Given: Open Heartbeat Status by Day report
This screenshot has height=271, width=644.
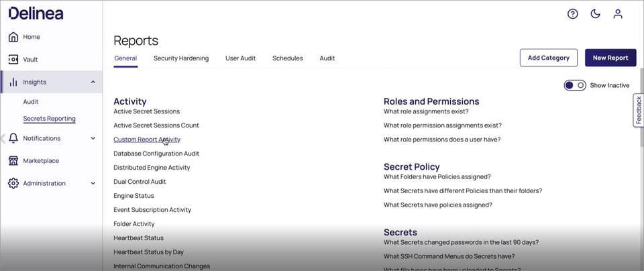Looking at the screenshot, I should click(x=149, y=252).
